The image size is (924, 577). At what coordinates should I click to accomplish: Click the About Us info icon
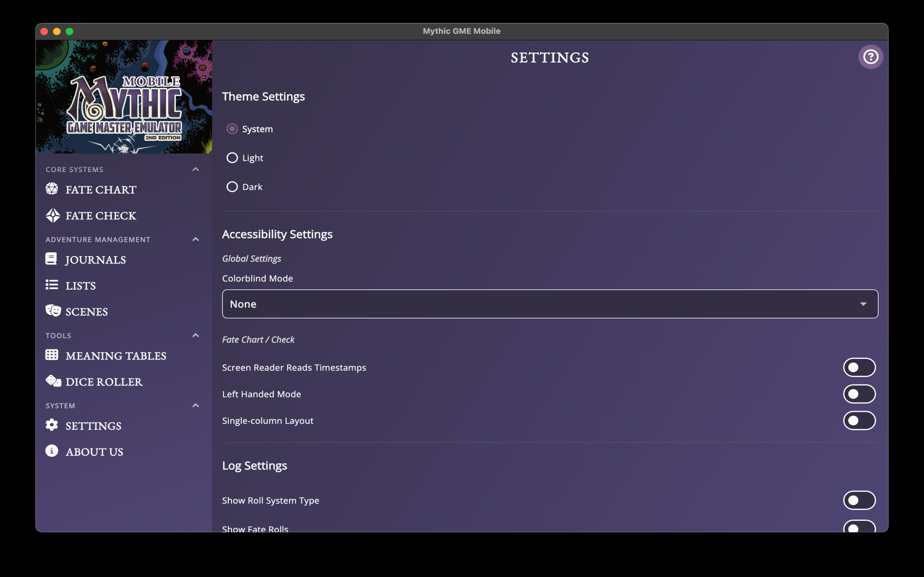point(52,451)
